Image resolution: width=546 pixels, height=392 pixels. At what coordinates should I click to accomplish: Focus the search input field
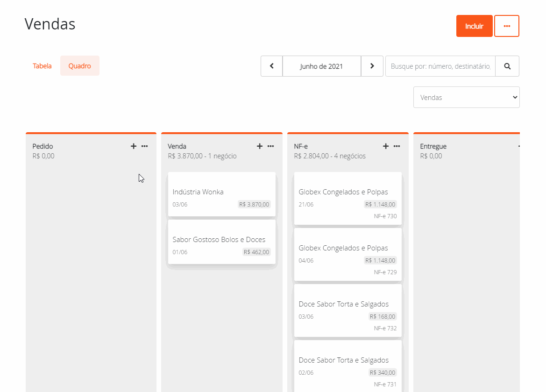tap(440, 66)
